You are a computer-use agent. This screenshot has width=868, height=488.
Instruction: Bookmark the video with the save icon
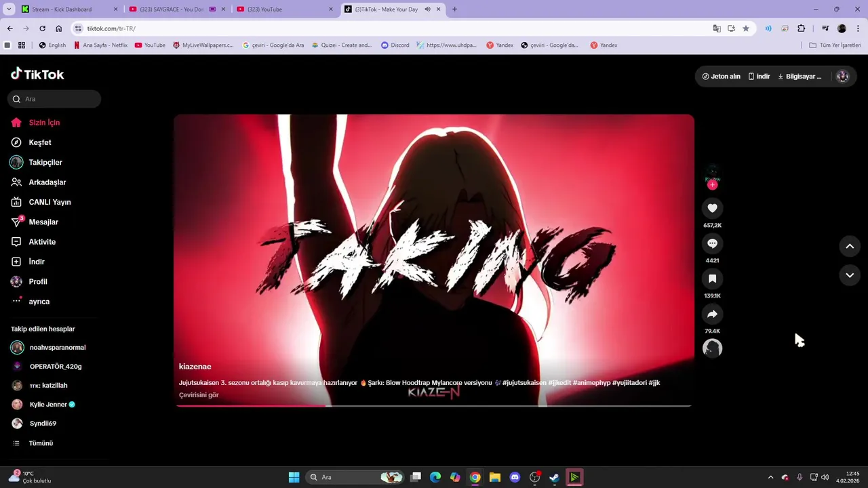click(712, 279)
